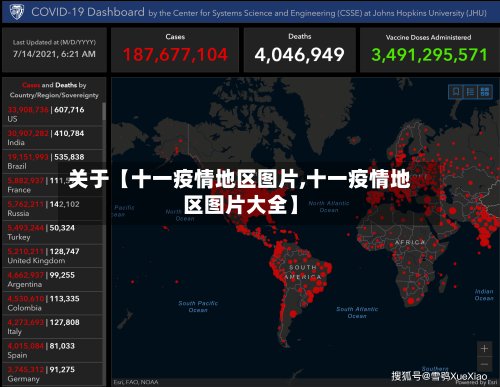This screenshot has height=387, width=500.
Task: Click the Last Updated timestamp 7/14/2021
Action: 54,54
